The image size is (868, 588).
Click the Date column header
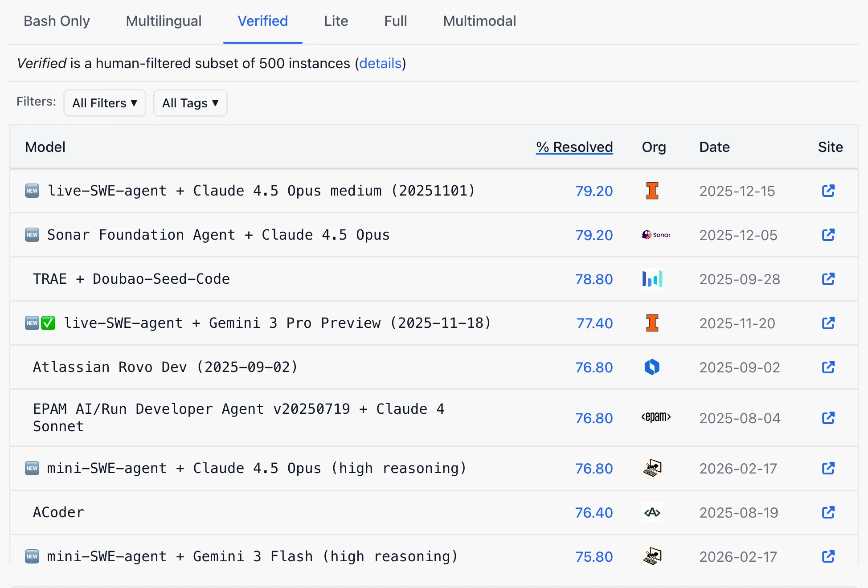click(714, 147)
